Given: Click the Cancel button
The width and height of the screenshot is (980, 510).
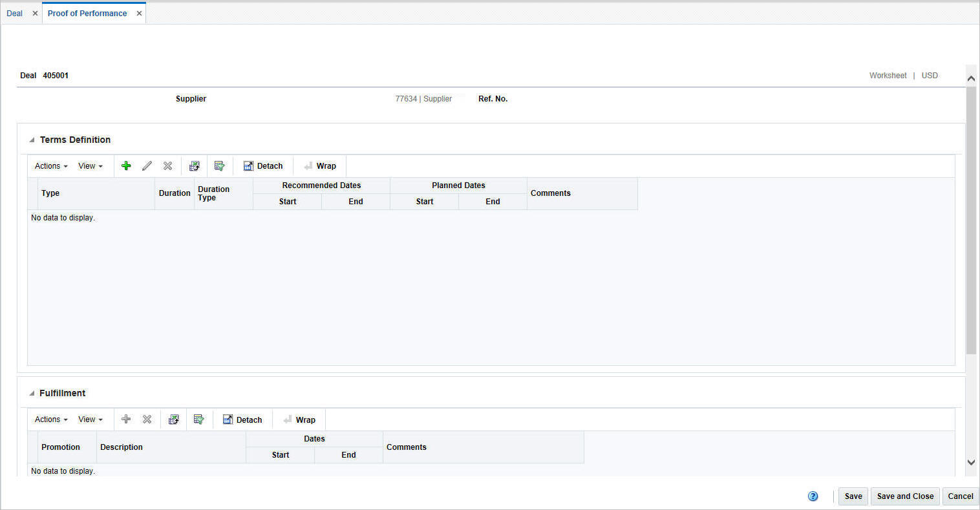Looking at the screenshot, I should click(x=961, y=496).
